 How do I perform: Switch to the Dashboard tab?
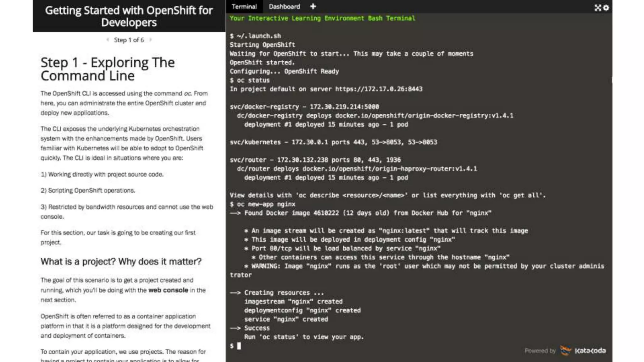point(284,7)
